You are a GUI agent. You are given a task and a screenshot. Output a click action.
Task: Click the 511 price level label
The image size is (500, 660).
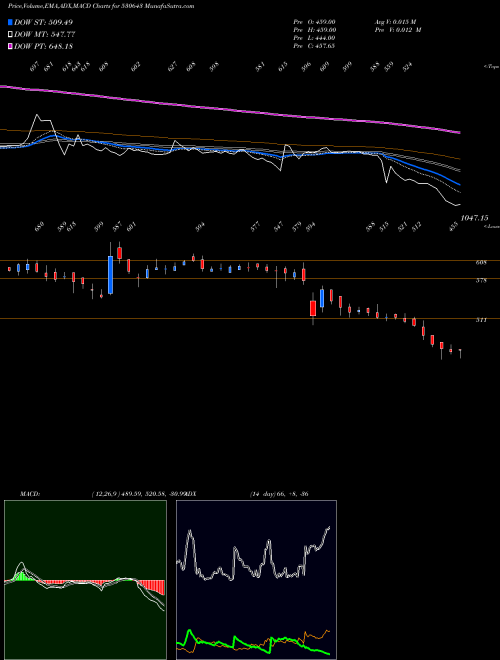tap(481, 320)
